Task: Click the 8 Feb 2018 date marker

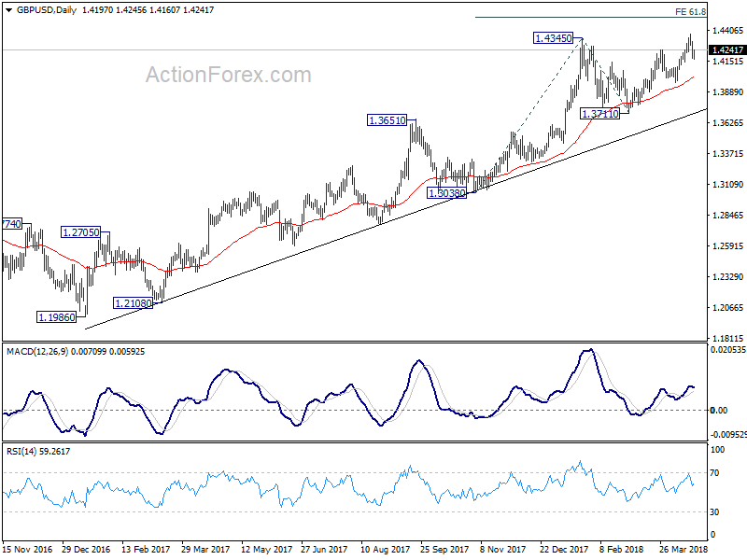Action: pyautogui.click(x=621, y=550)
